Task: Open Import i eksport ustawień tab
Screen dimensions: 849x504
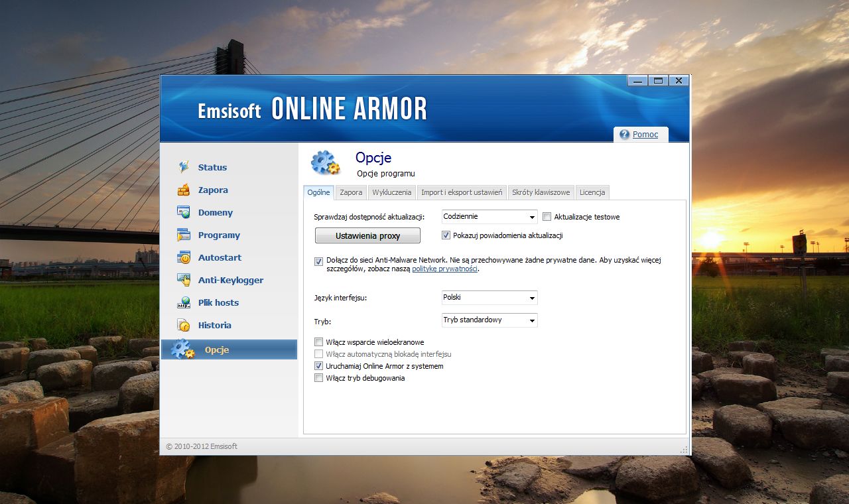Action: click(462, 192)
